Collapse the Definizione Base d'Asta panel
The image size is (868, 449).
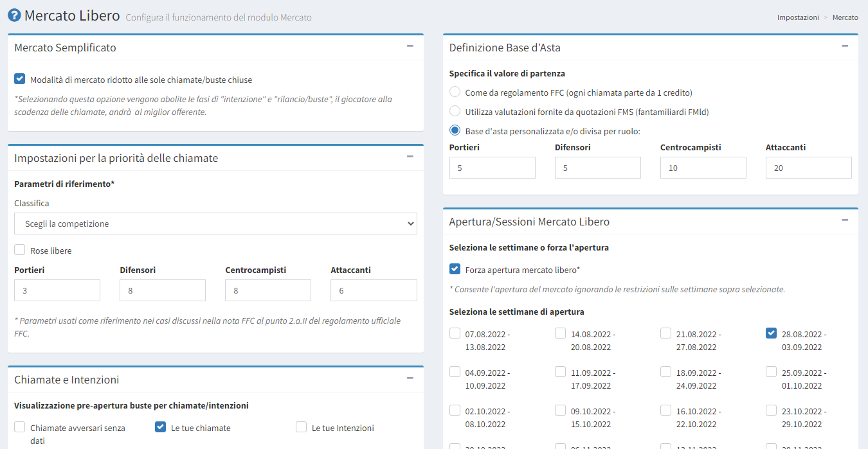click(845, 46)
